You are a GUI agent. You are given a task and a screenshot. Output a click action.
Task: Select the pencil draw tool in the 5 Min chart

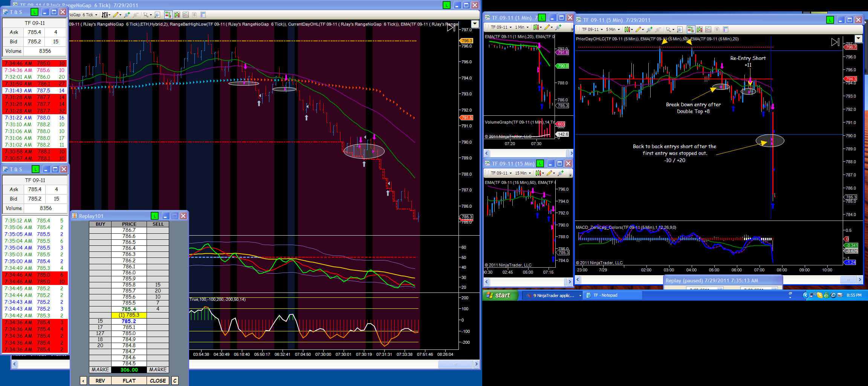point(638,29)
